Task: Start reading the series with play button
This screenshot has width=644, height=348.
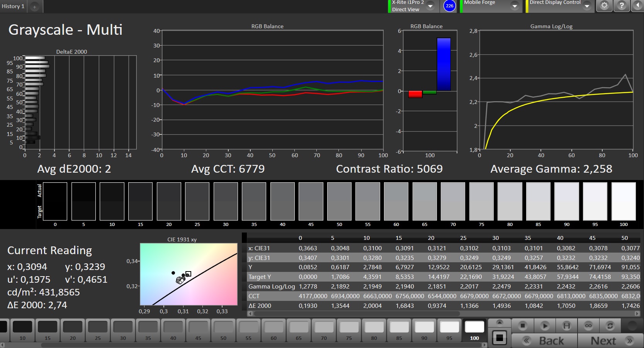Action: point(545,326)
